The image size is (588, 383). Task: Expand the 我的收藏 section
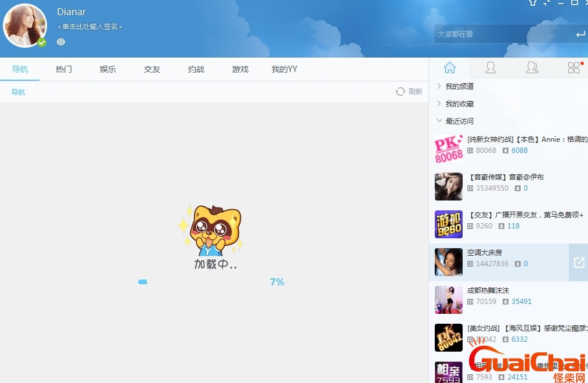click(455, 103)
